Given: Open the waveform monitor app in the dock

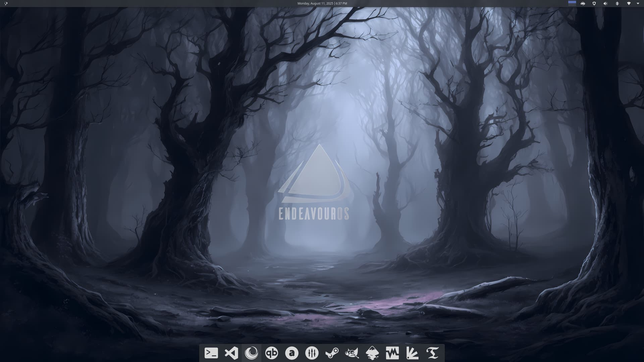Looking at the screenshot, I should tap(392, 353).
